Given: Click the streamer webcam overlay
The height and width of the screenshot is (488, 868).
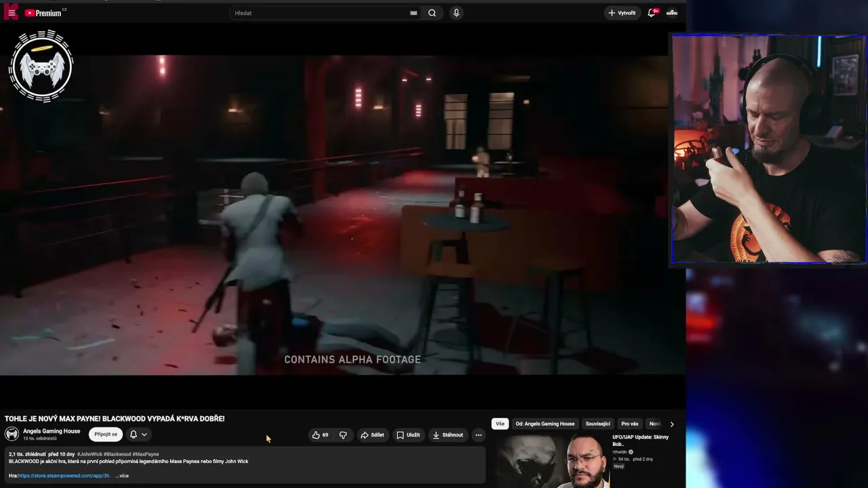Looking at the screenshot, I should [x=769, y=149].
